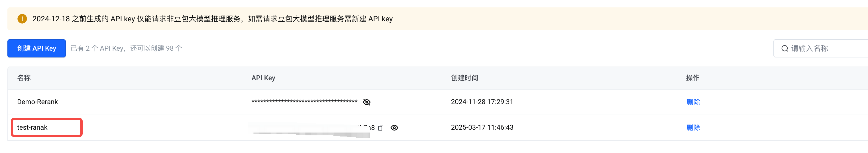
Task: Hide the test-ranak key with the eye icon
Action: tap(394, 128)
